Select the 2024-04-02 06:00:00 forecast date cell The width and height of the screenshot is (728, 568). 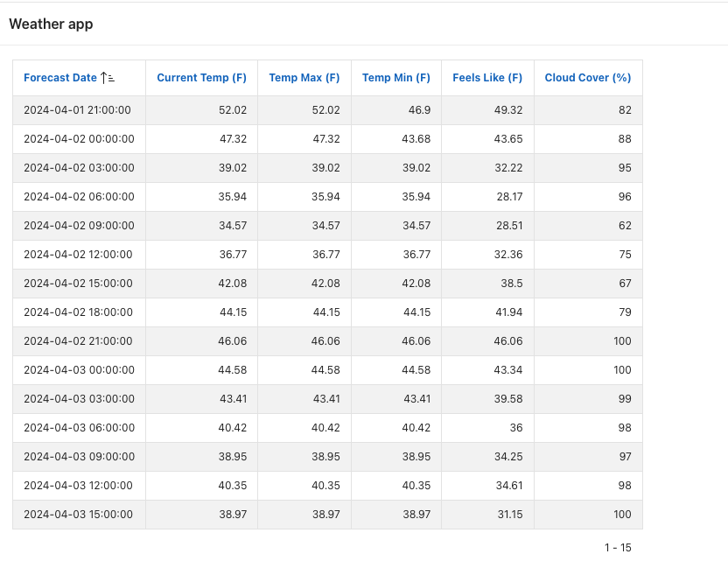[79, 197]
